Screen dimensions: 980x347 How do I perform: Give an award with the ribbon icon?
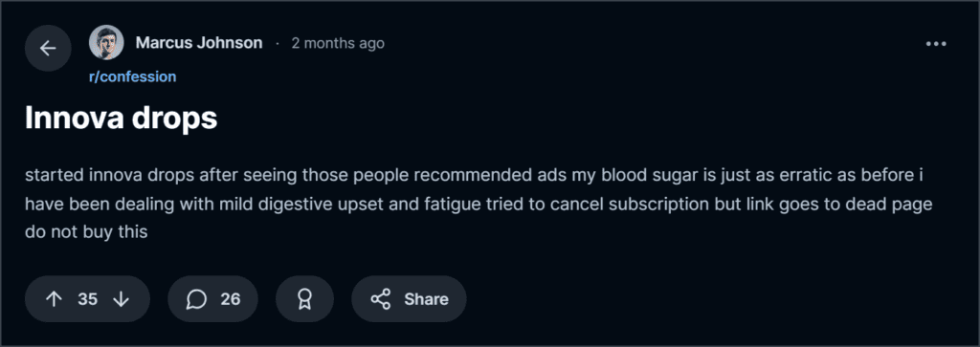(304, 299)
